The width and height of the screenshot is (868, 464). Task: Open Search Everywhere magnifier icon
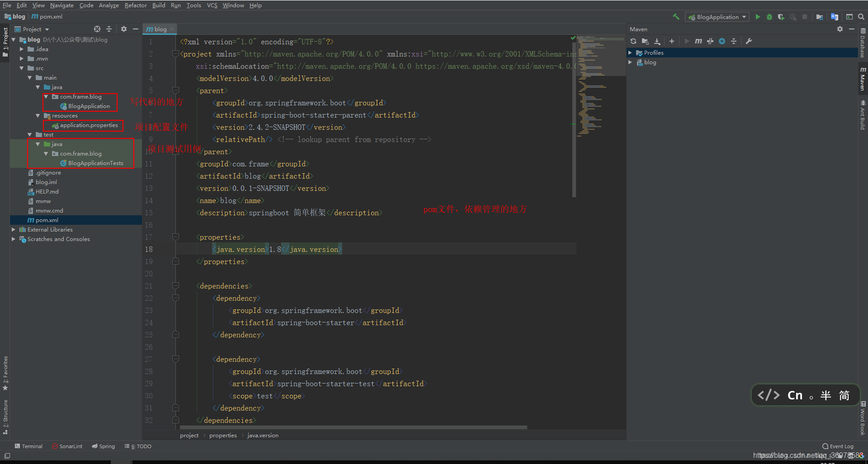861,17
